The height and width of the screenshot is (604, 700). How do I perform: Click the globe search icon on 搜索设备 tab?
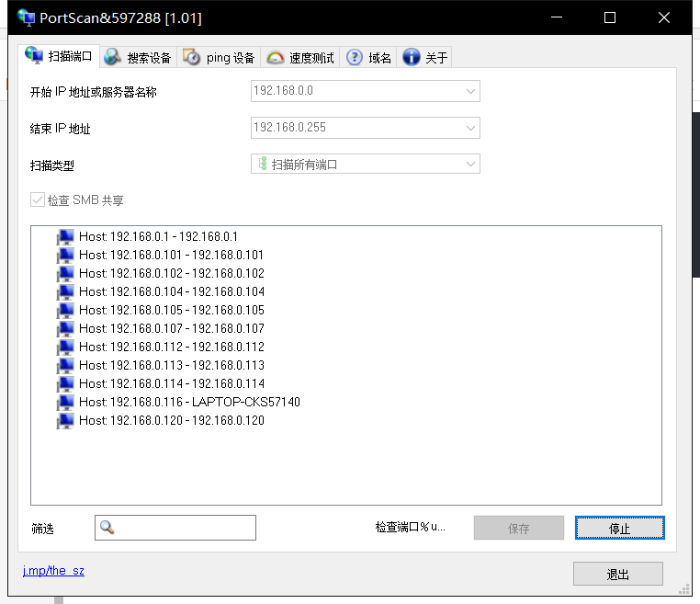click(x=112, y=57)
